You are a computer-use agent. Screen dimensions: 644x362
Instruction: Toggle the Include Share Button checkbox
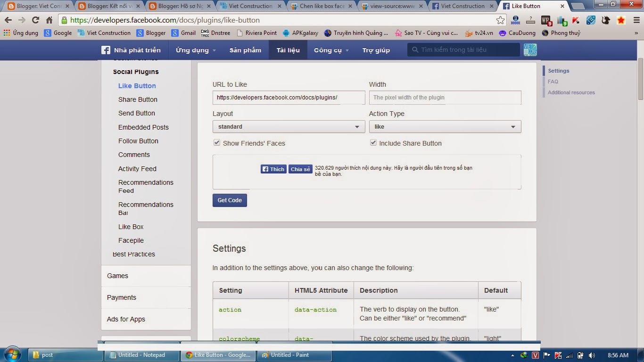pyautogui.click(x=373, y=143)
